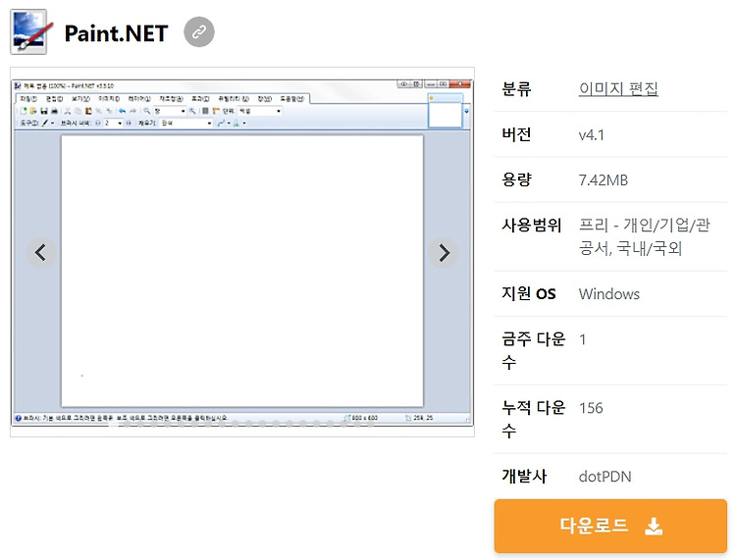Copy link via the gray chain icon
Image resolution: width=736 pixels, height=560 pixels.
(x=199, y=32)
